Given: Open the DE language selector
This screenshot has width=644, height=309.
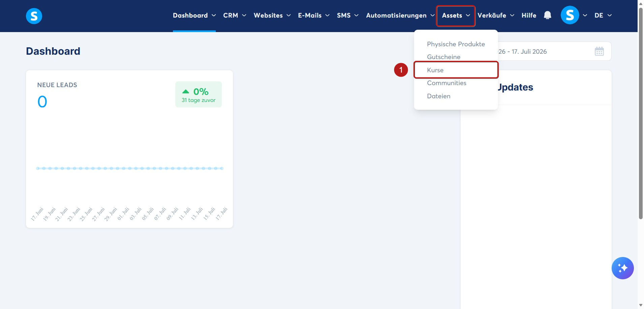Looking at the screenshot, I should (x=603, y=15).
